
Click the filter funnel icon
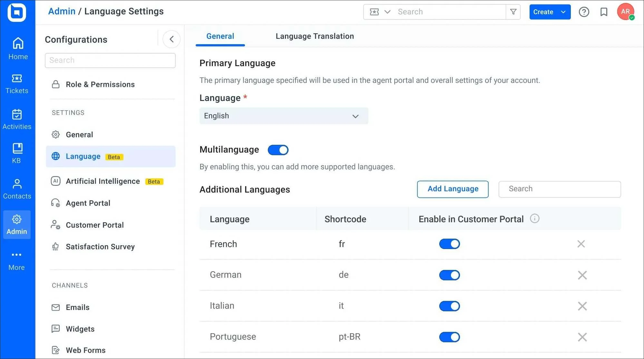[x=513, y=12]
